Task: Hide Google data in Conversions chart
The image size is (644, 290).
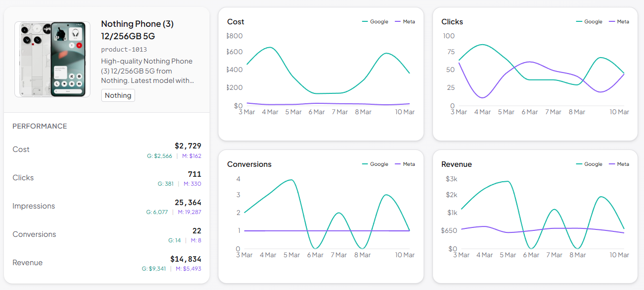Action: [376, 164]
